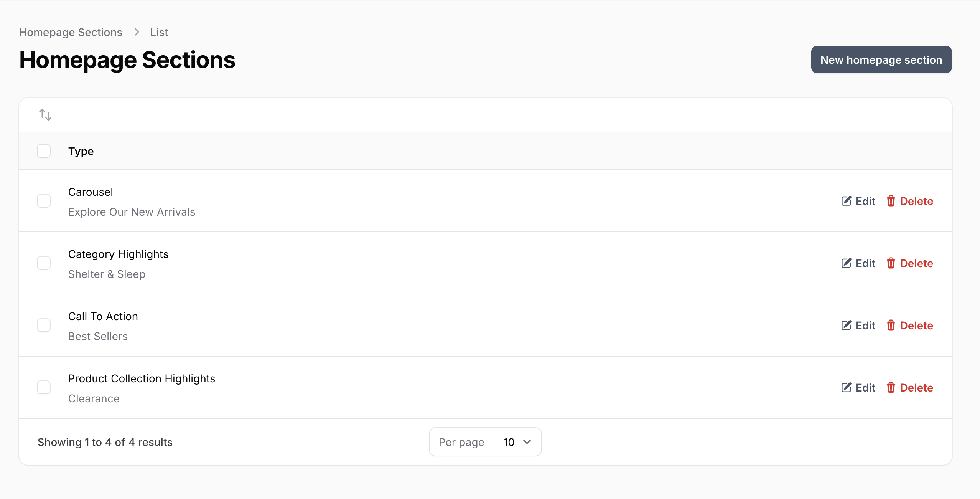Image resolution: width=980 pixels, height=499 pixels.
Task: Check the Carousel row checkbox
Action: click(x=44, y=201)
